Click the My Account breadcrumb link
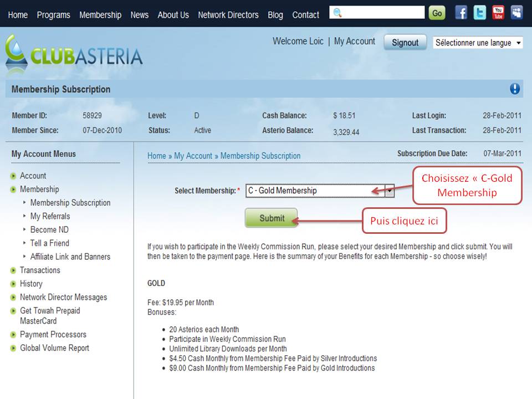 point(193,156)
